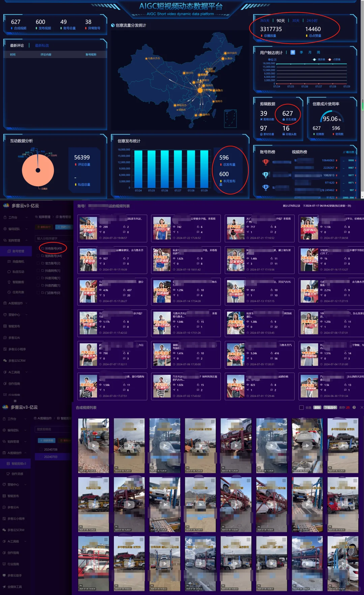Click 行业指南 icon in video list sidebar
The height and width of the screenshot is (595, 364).
[x=4, y=564]
